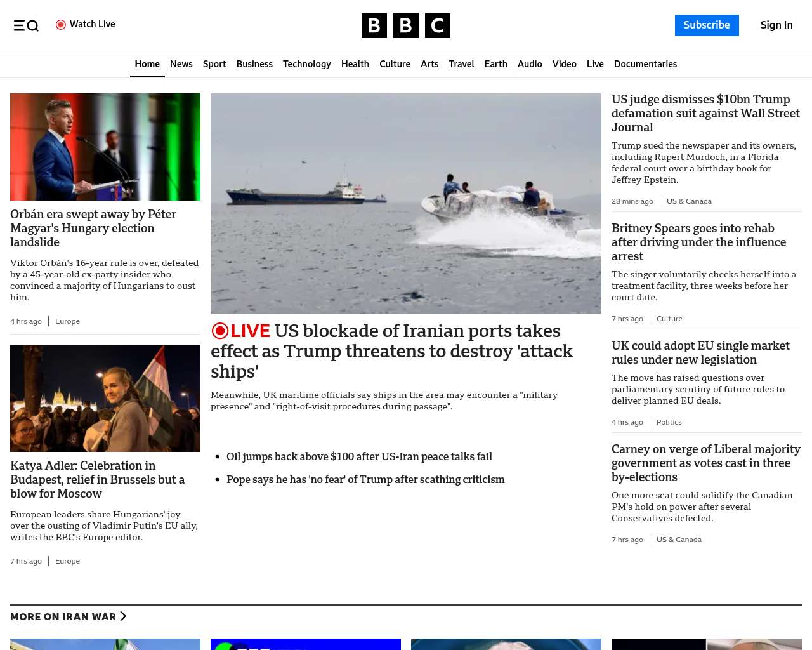This screenshot has width=812, height=650.
Task: Open the Sport section tab
Action: [x=214, y=64]
